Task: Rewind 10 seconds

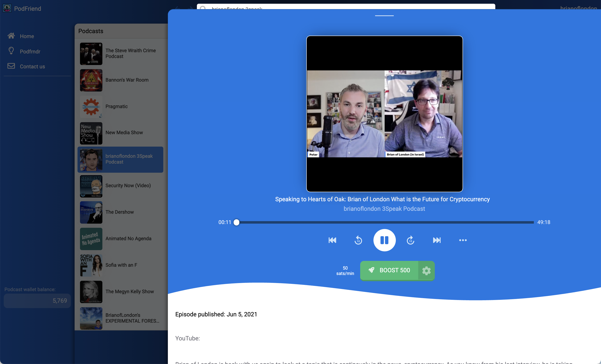Action: tap(358, 240)
